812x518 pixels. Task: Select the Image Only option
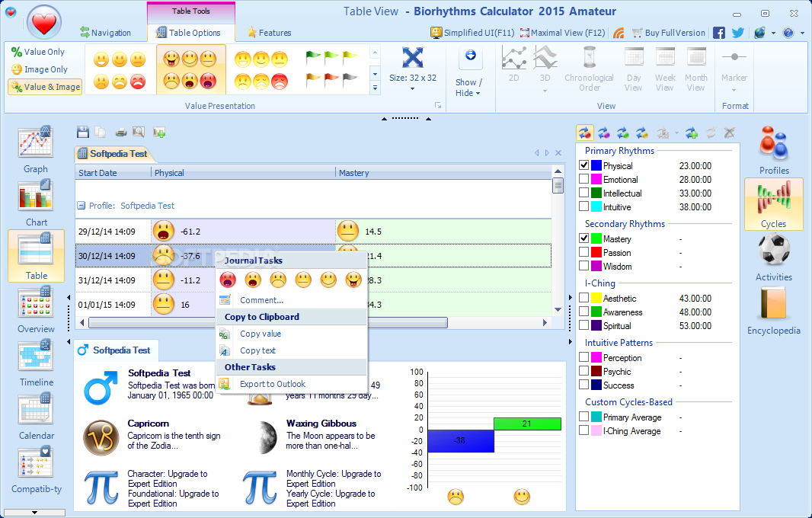click(40, 69)
